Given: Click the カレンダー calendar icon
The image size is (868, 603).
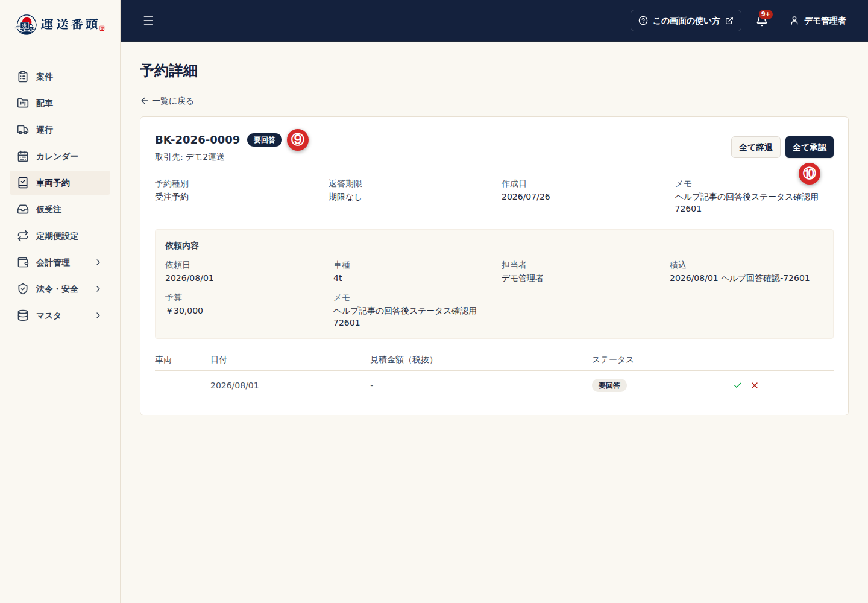Looking at the screenshot, I should coord(23,156).
